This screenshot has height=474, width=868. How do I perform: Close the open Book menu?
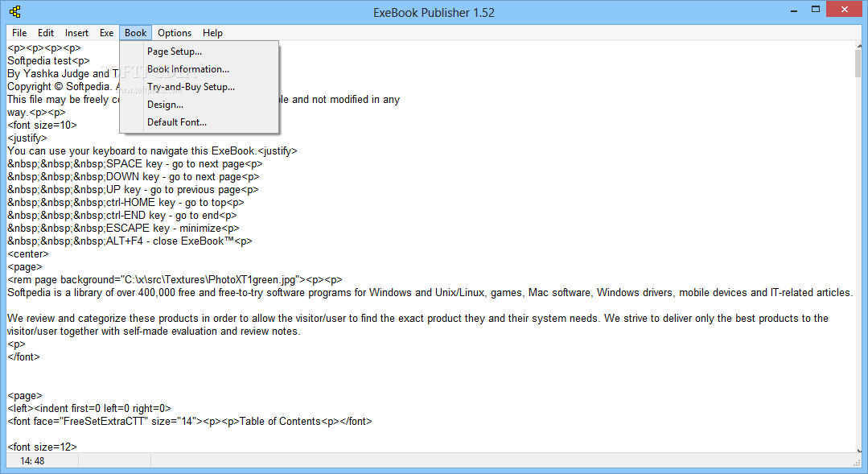coord(135,33)
